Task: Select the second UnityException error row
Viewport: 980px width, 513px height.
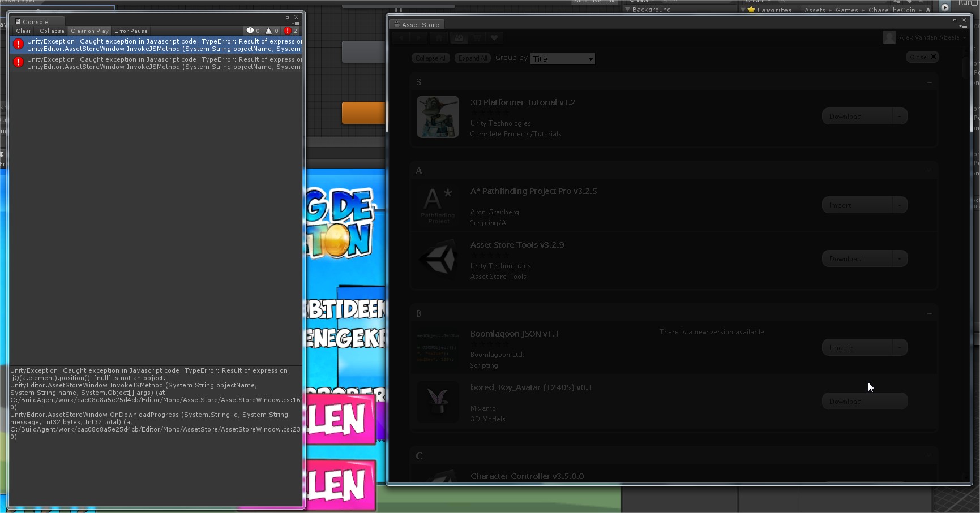Action: [156, 63]
